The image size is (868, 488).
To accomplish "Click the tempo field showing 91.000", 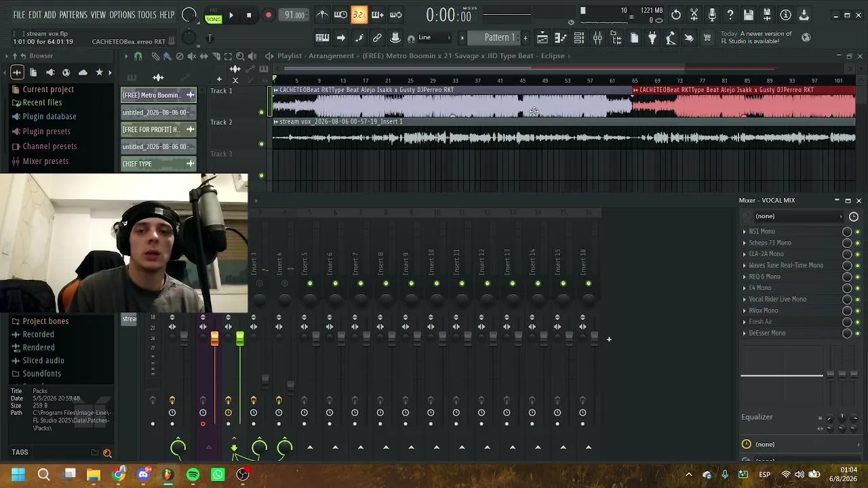I will [x=294, y=15].
